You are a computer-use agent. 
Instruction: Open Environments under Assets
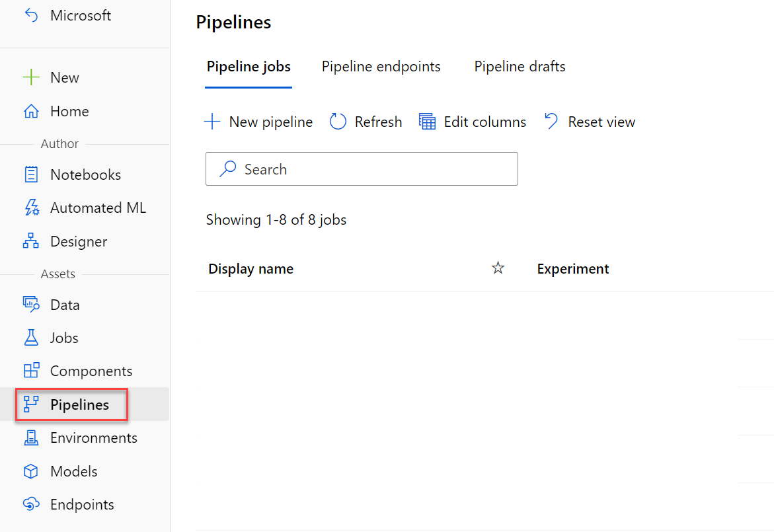coord(94,437)
